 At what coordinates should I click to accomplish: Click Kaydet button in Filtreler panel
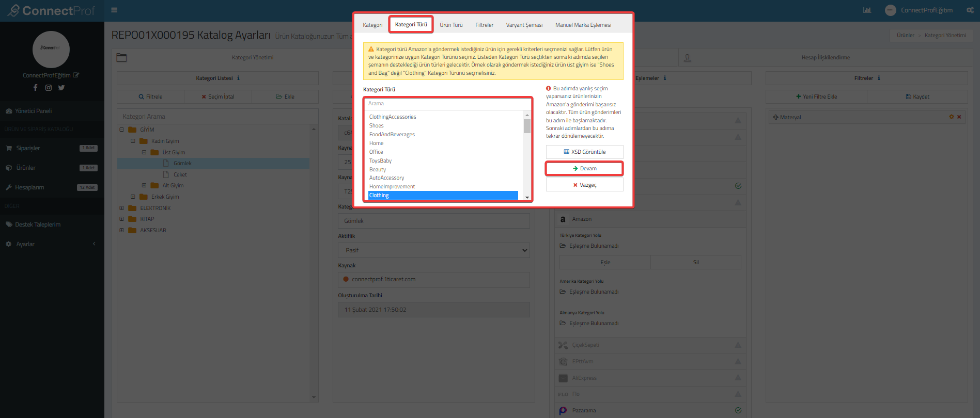click(917, 97)
